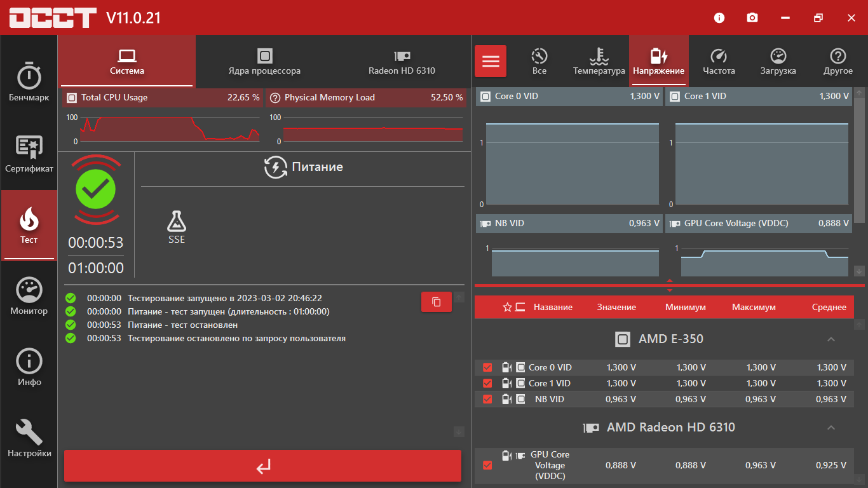Show Другое sensors tab

(838, 62)
